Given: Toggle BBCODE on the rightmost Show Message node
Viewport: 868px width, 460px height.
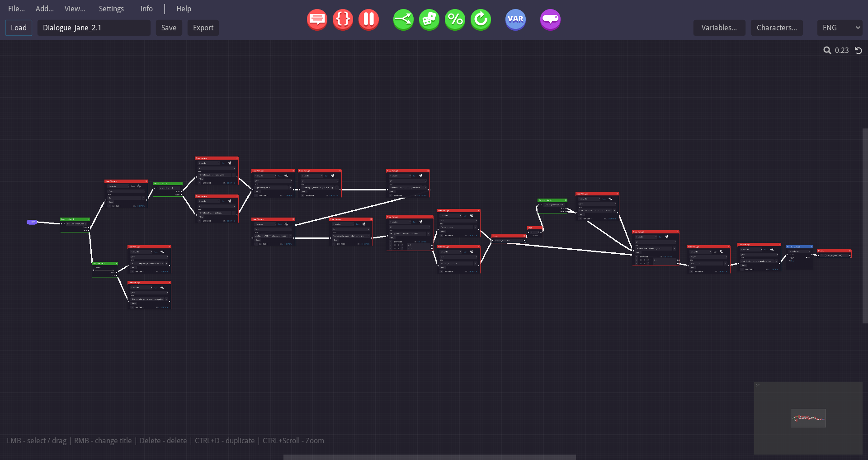Looking at the screenshot, I should 742,269.
